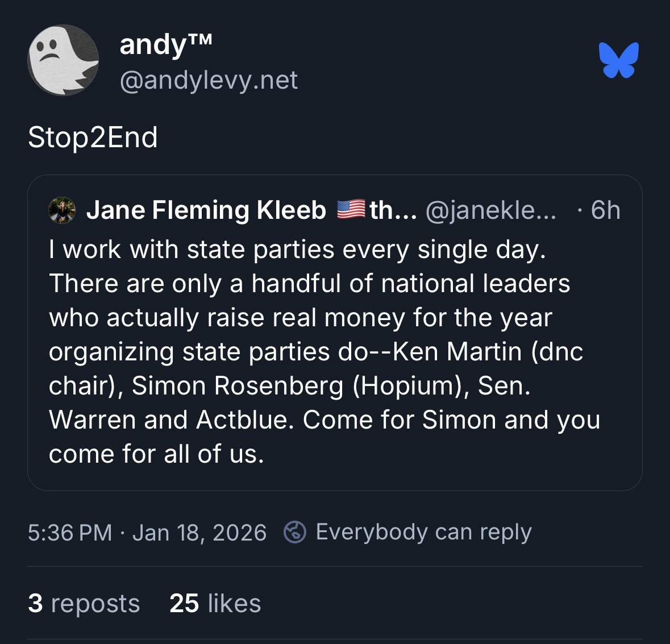Click andy's ghost profile avatar
This screenshot has width=670, height=644.
pos(63,60)
